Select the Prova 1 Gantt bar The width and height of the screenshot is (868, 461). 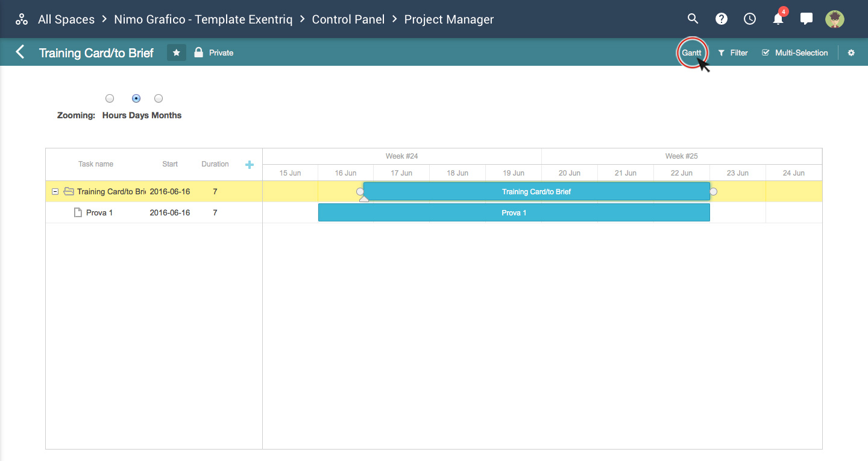click(514, 212)
